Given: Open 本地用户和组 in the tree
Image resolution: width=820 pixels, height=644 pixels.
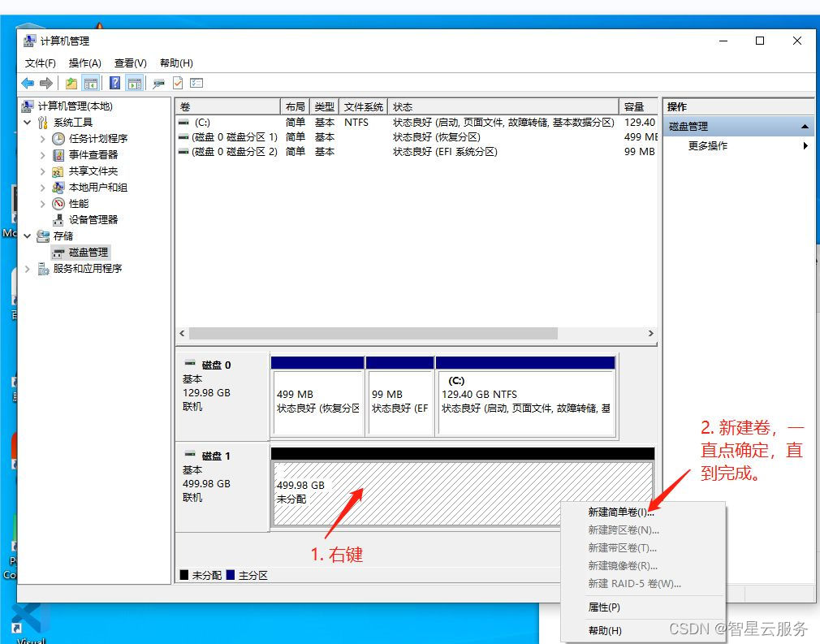Looking at the screenshot, I should (97, 188).
